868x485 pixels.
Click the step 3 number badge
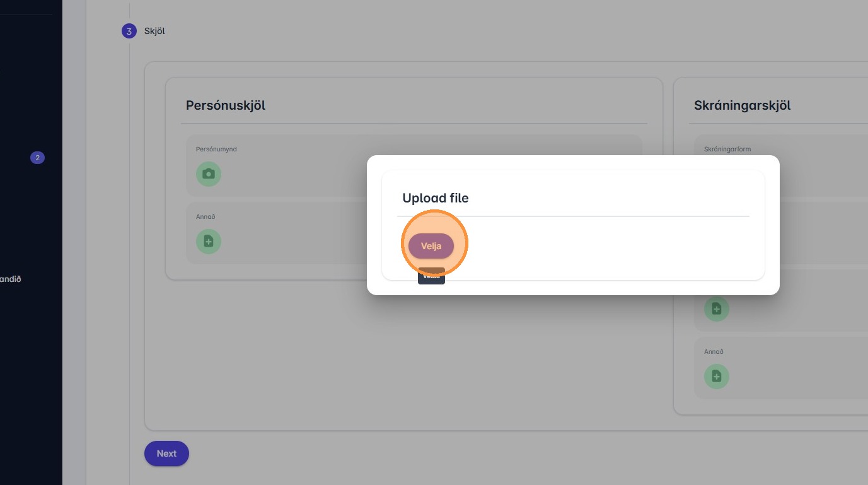[129, 31]
